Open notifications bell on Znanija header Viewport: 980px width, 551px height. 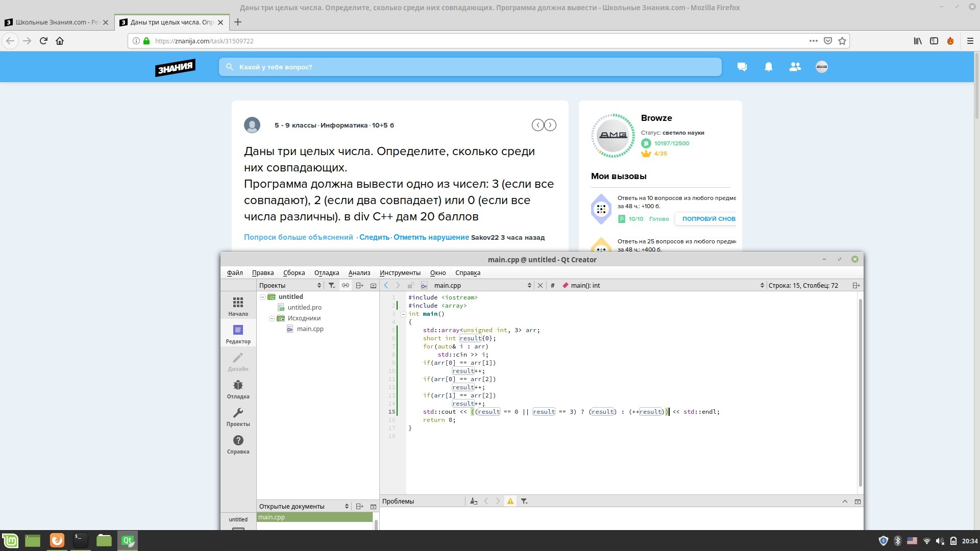tap(769, 67)
